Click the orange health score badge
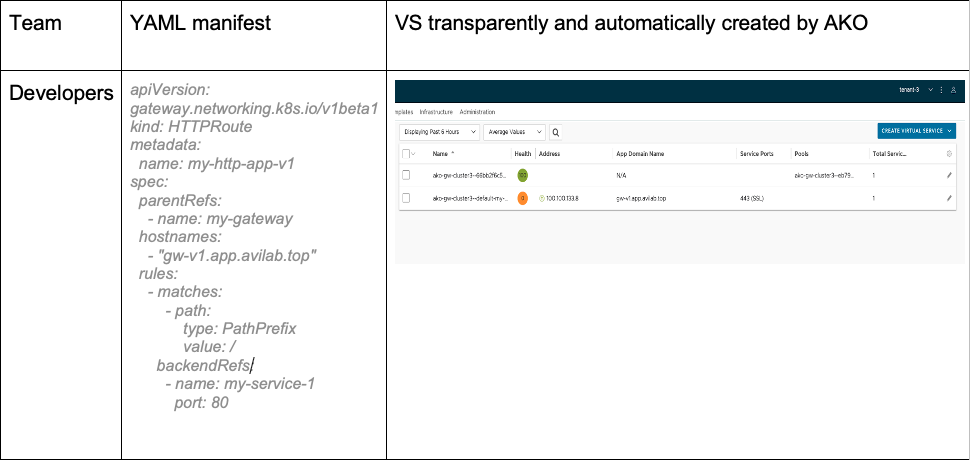The height and width of the screenshot is (460, 970). [x=522, y=198]
